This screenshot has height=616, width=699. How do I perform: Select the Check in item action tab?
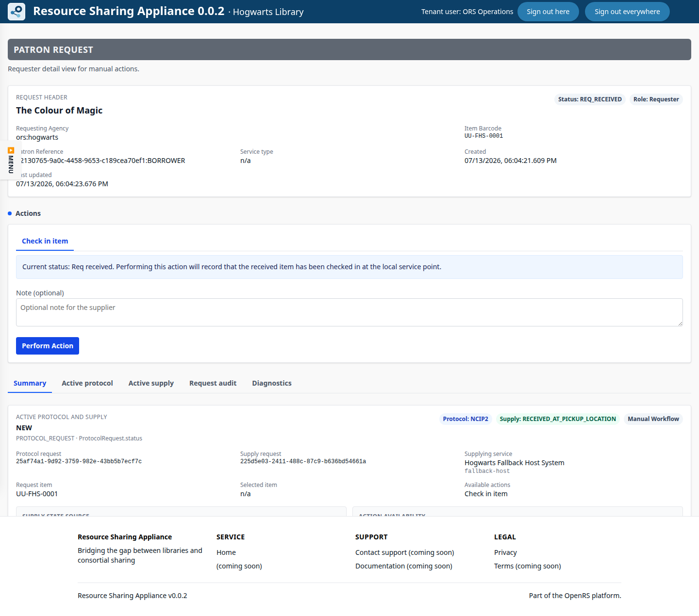click(45, 241)
